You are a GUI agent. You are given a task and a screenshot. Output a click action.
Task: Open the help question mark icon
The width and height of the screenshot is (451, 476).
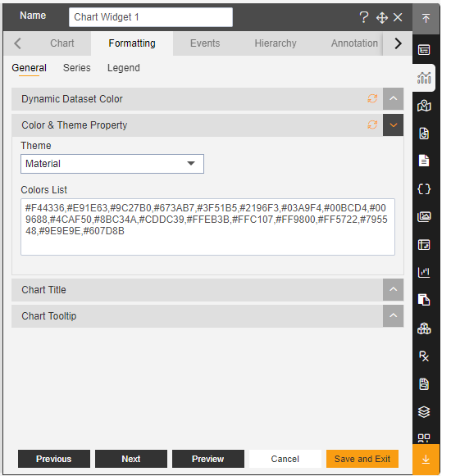[x=364, y=17]
